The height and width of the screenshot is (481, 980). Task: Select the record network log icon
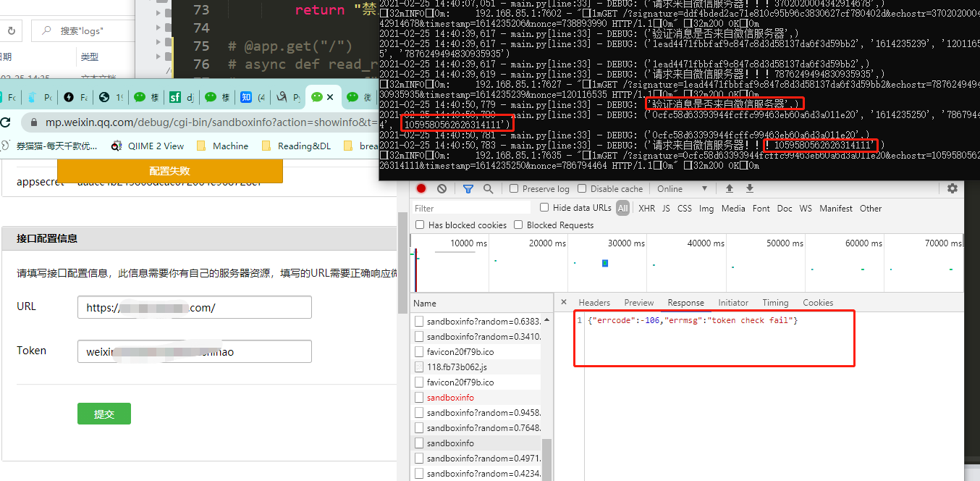421,188
